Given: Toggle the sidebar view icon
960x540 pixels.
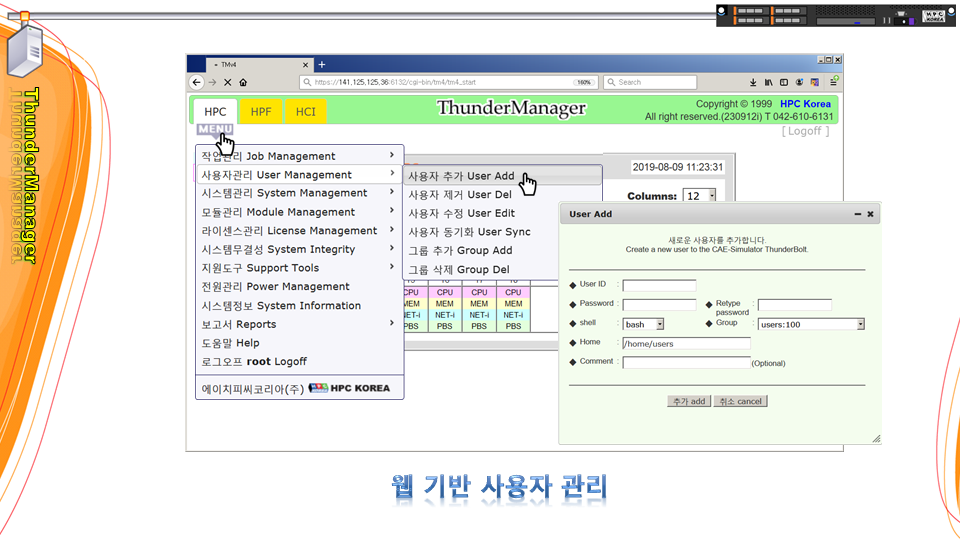Looking at the screenshot, I should pos(784,82).
